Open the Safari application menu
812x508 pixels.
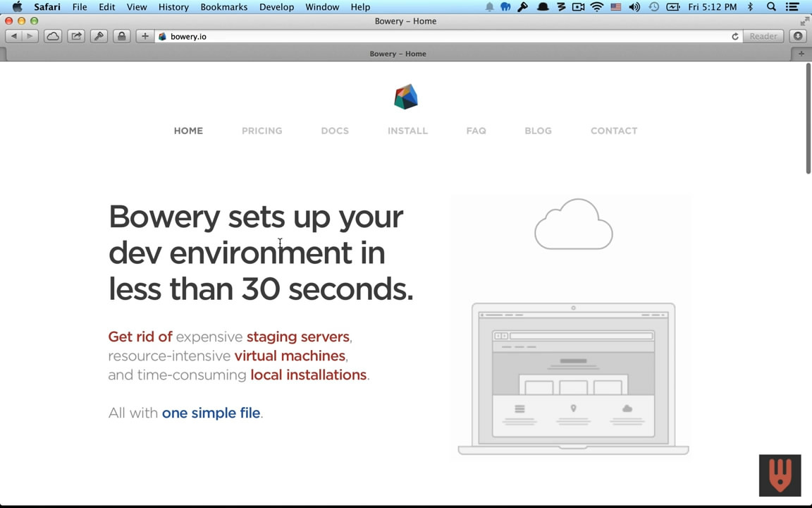47,7
